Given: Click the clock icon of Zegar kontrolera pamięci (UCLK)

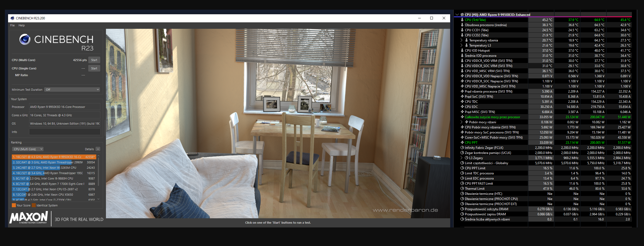Looking at the screenshot, I should [462, 153].
